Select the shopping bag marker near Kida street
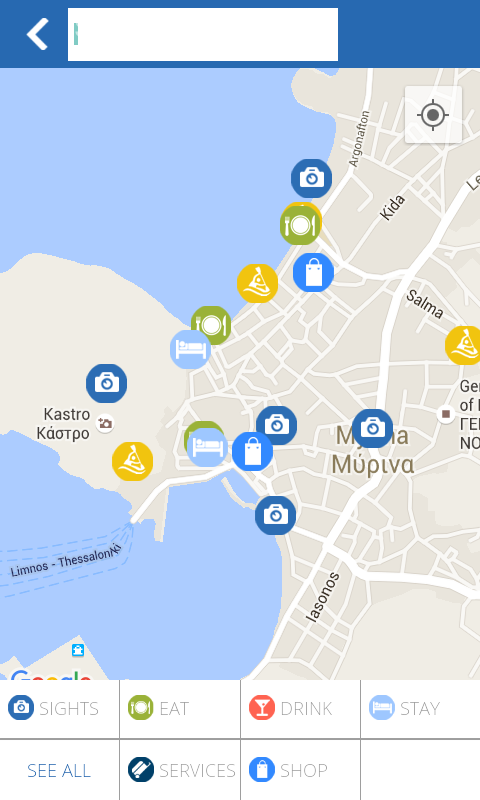Viewport: 480px width, 800px height. coord(313,272)
